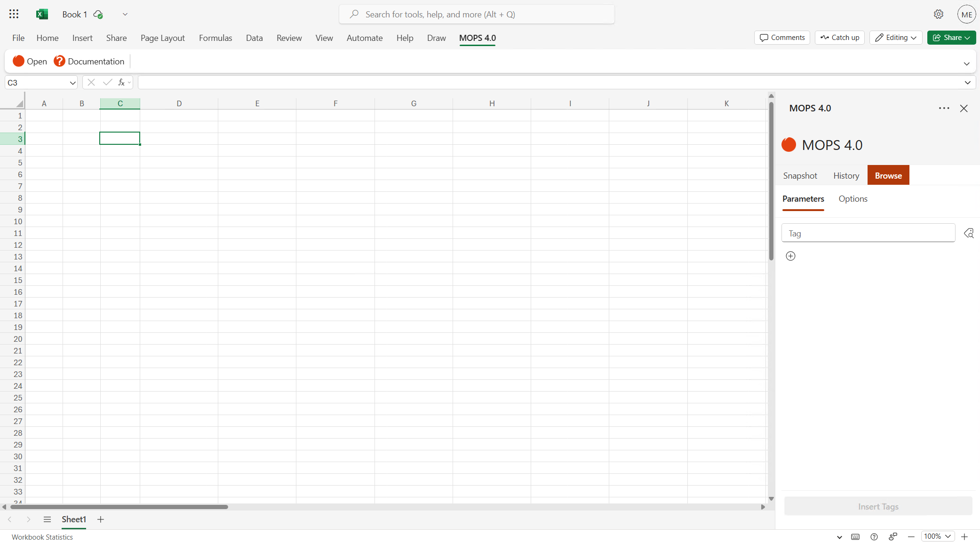Open the MOPS 4.0 panel options via the ellipsis

point(944,108)
